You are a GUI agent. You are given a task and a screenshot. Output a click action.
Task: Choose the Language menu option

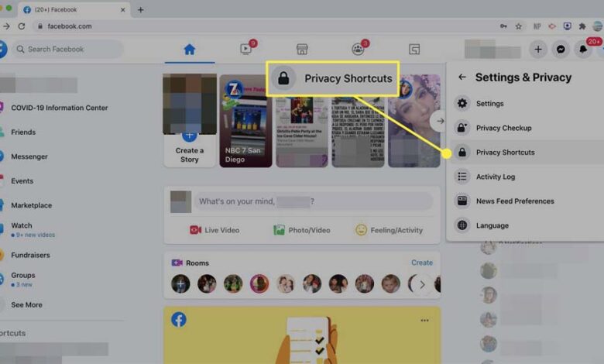click(492, 225)
